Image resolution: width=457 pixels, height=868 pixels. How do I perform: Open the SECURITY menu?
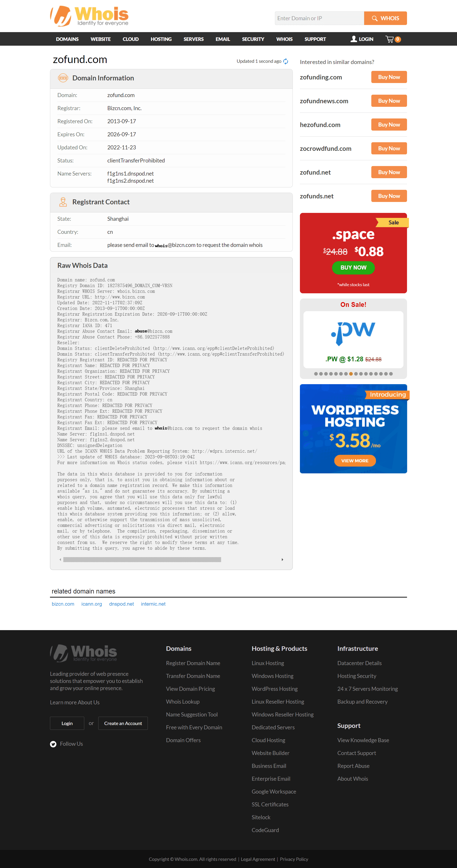tap(253, 39)
